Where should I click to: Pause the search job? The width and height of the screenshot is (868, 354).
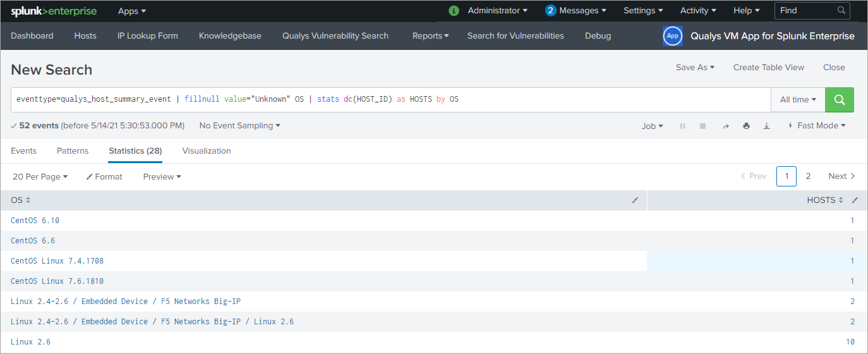(682, 126)
